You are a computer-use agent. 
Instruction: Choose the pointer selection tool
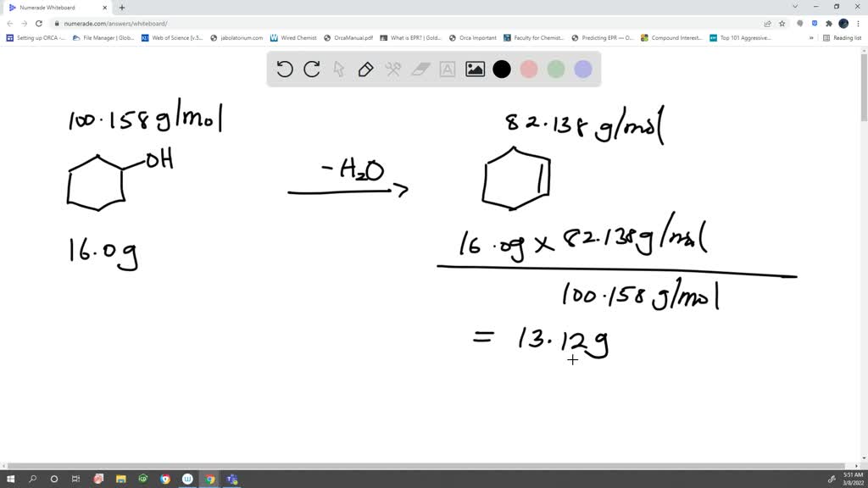(338, 69)
